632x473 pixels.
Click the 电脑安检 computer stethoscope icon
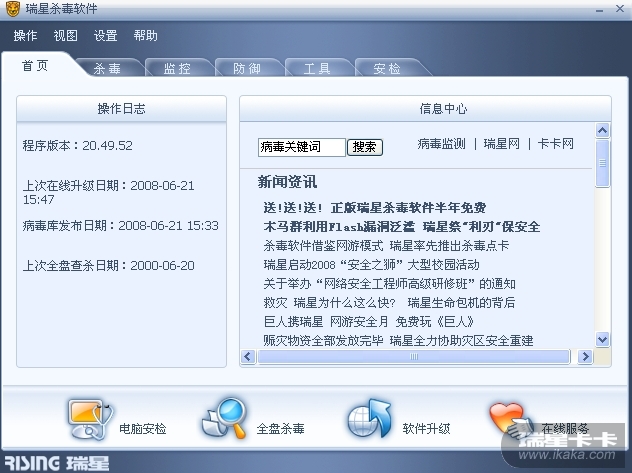[x=90, y=419]
